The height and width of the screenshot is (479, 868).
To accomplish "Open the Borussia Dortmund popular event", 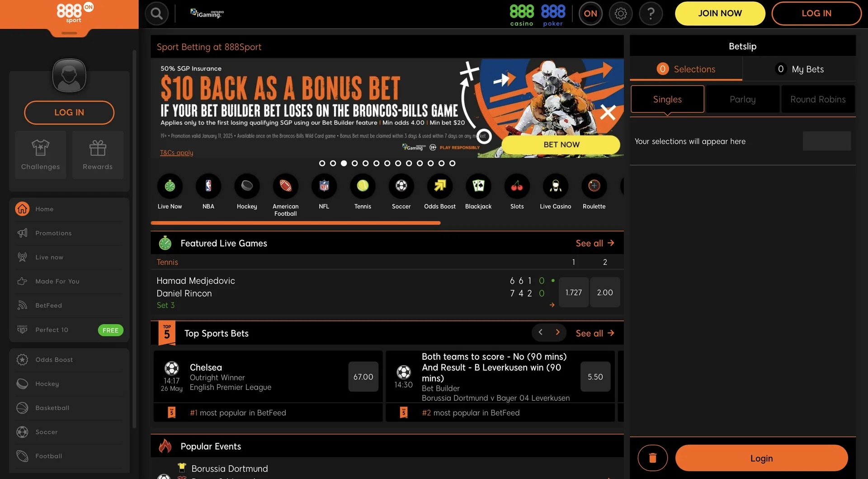I will pos(230,469).
